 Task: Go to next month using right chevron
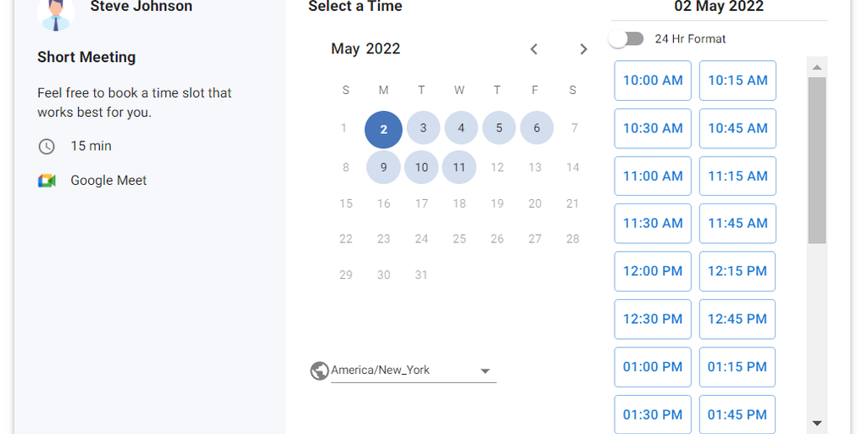(583, 49)
